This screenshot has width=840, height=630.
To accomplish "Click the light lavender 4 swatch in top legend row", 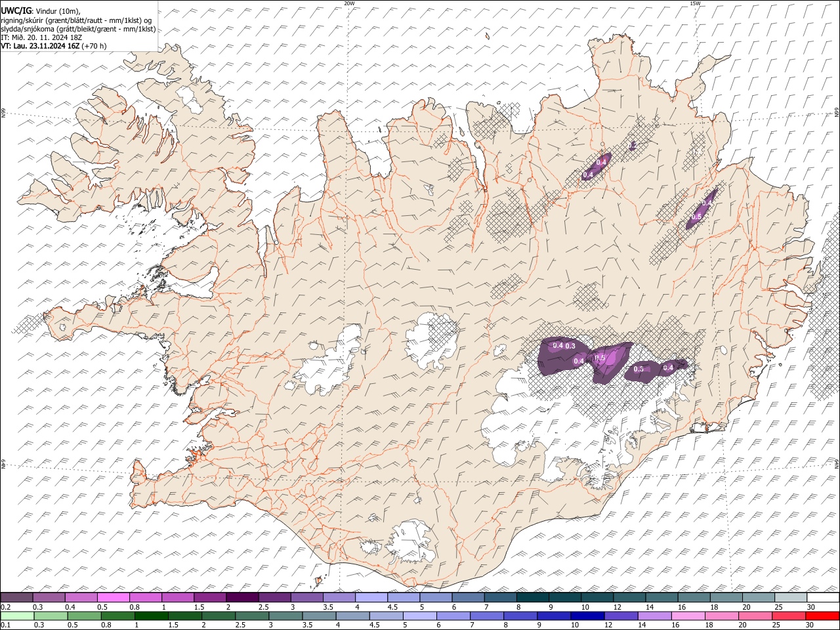I will [371, 598].
